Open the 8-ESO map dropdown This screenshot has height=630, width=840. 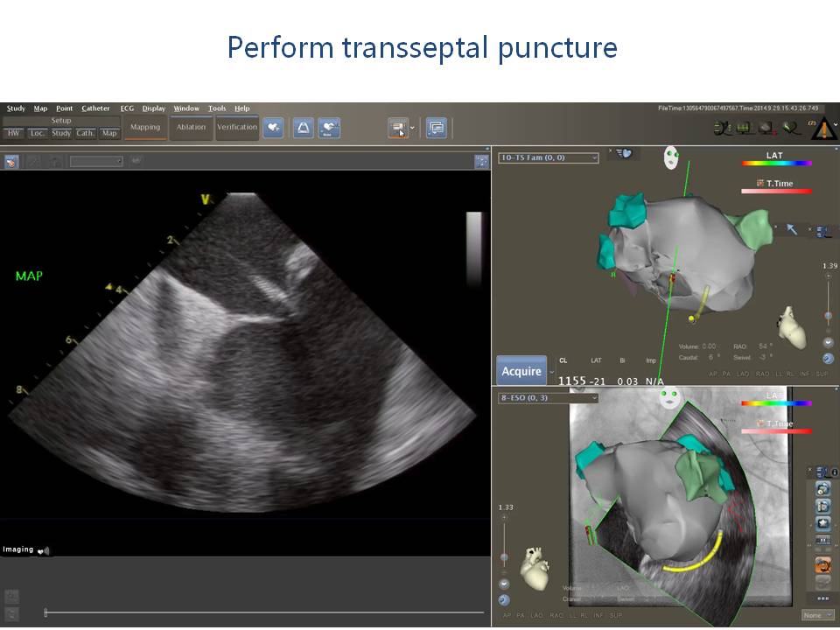tap(548, 398)
